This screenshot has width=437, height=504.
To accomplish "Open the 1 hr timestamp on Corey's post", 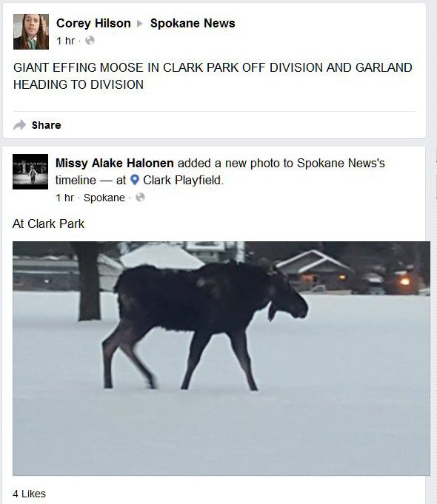I will pyautogui.click(x=65, y=41).
